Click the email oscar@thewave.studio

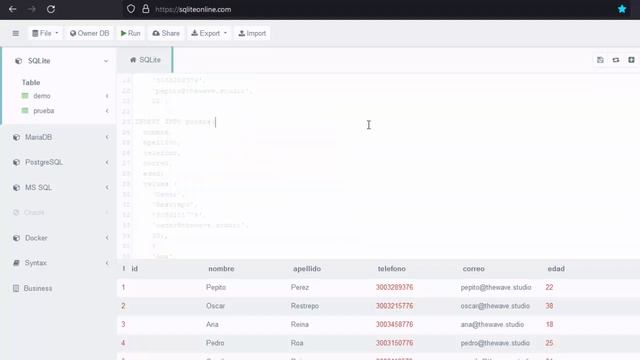pos(495,306)
